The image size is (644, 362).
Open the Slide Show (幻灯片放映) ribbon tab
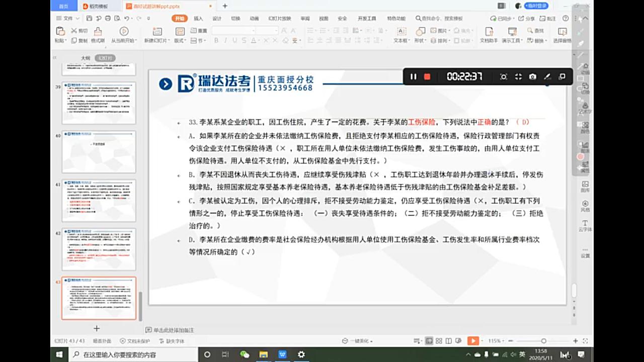click(279, 18)
